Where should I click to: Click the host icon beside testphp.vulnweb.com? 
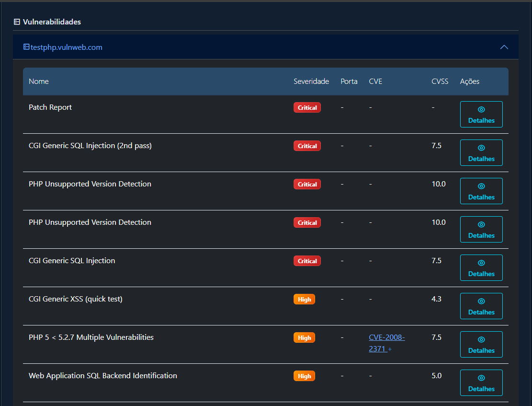(27, 47)
